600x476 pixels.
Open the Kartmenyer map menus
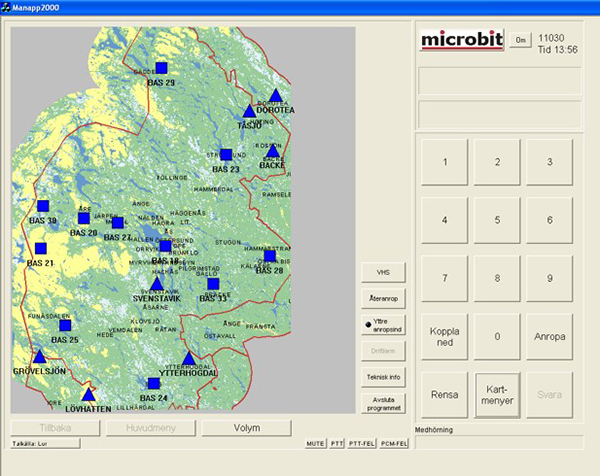click(x=497, y=393)
